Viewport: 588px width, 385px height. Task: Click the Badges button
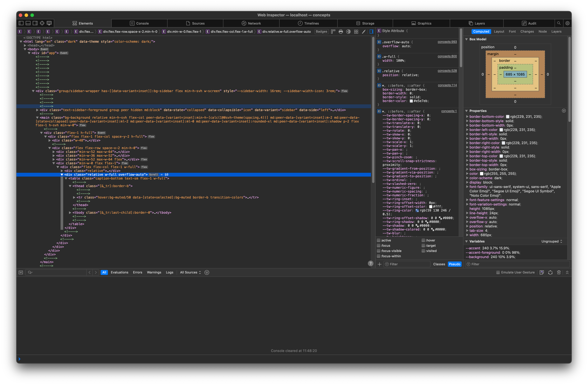(x=321, y=32)
